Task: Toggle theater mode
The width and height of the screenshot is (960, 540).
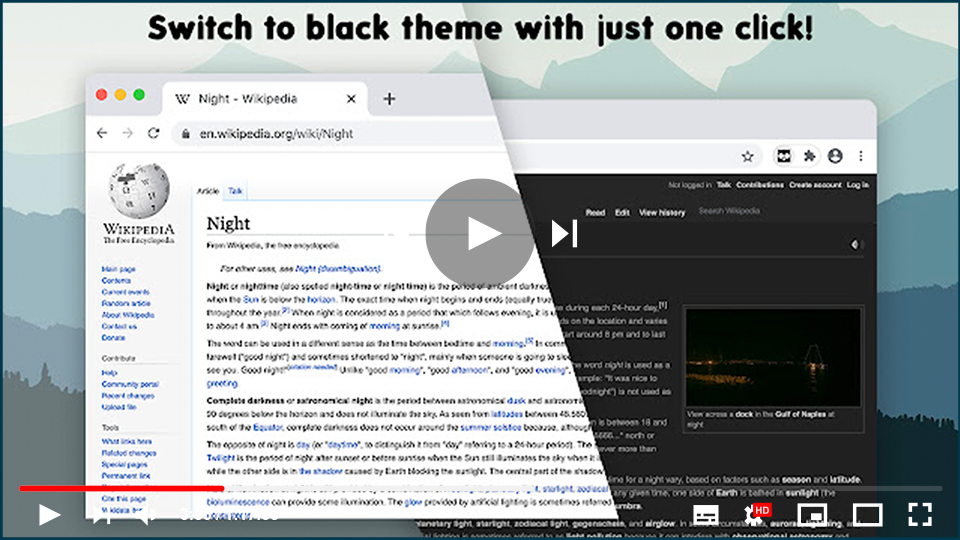Action: click(867, 515)
